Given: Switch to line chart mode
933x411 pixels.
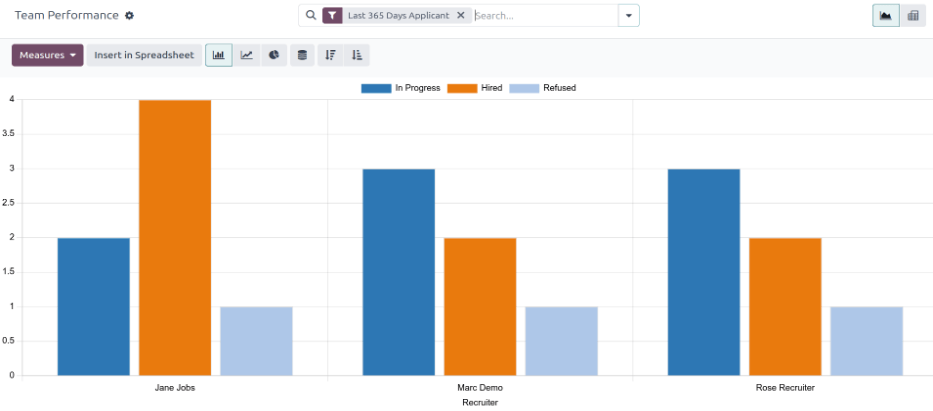Looking at the screenshot, I should (246, 55).
